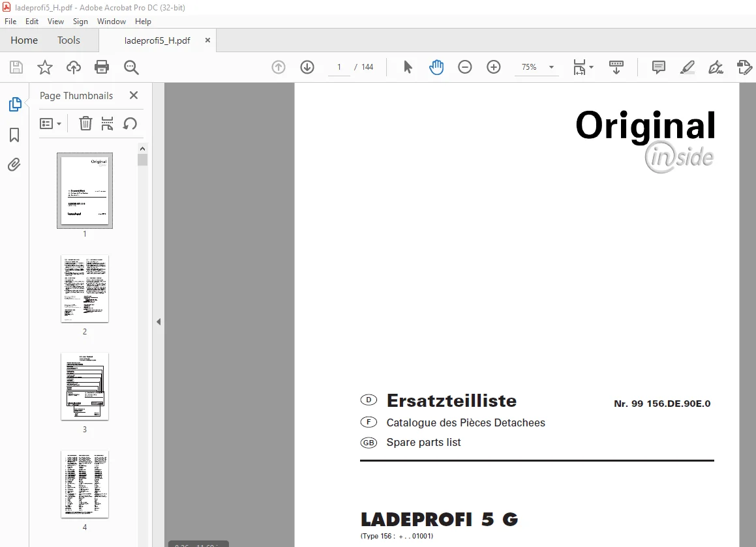The image size is (756, 547).
Task: Click the scrolling mode icon
Action: [x=616, y=67]
